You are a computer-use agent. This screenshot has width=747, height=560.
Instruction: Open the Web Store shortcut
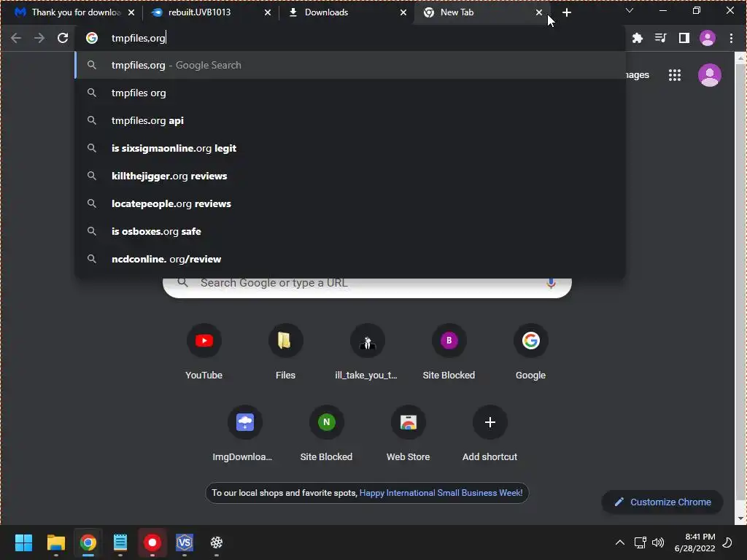point(408,433)
